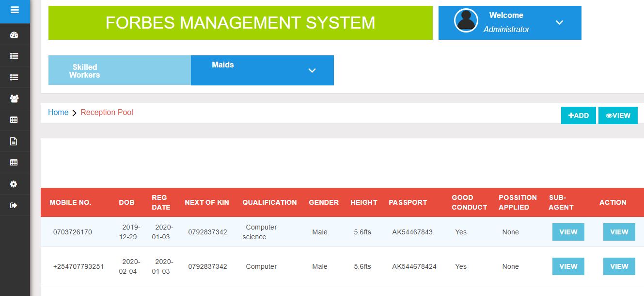Open the dashboard gauge icon in sidebar

point(14,35)
